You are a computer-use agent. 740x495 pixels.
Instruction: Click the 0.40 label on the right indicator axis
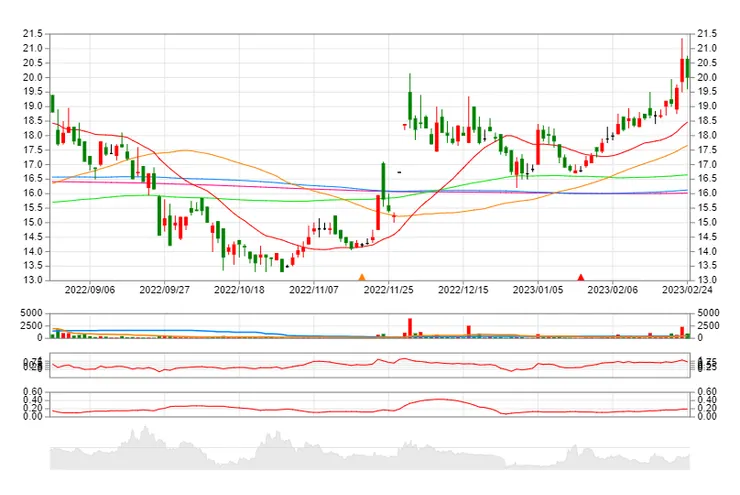[706, 400]
